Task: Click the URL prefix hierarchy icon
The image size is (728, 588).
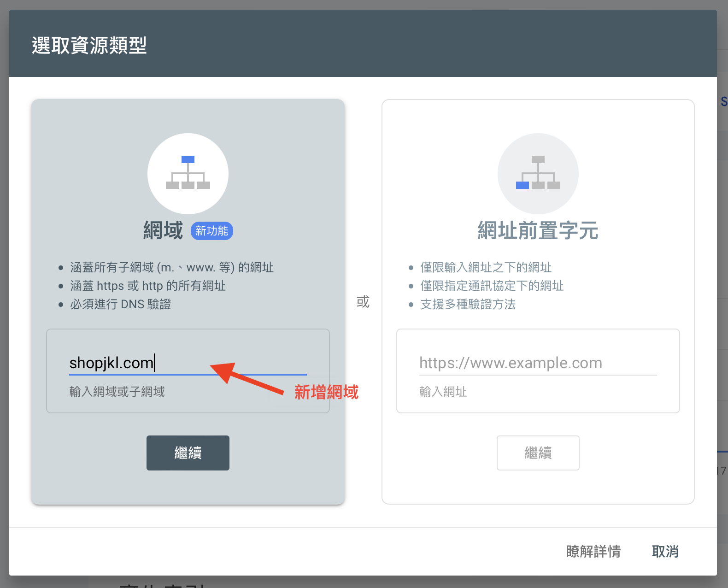Action: 538,173
